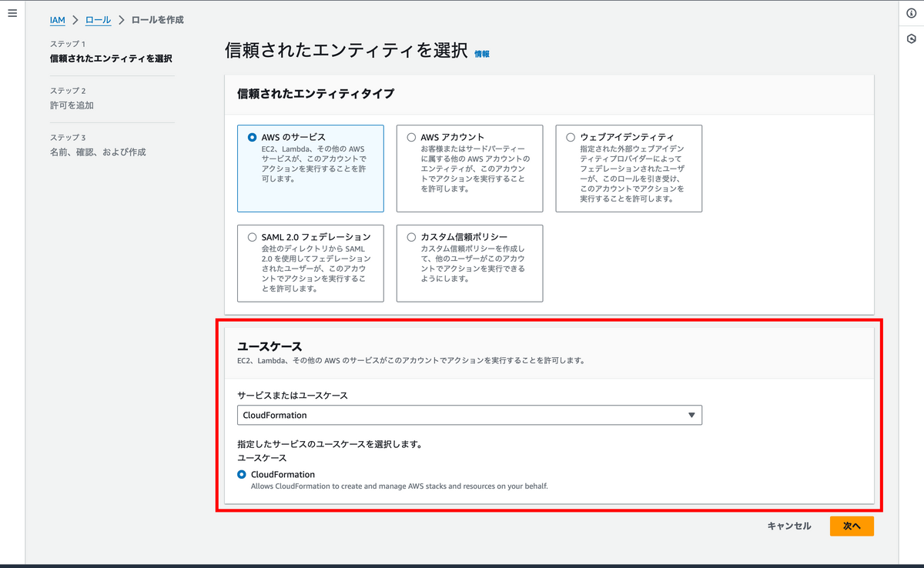
Task: Click the 指定したサービスのユースケースを選択します text
Action: 331,445
